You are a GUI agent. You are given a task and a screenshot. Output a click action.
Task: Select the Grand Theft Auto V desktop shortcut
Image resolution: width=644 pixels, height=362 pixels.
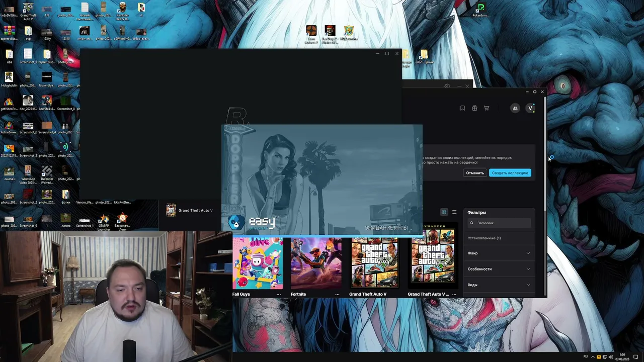point(28,12)
